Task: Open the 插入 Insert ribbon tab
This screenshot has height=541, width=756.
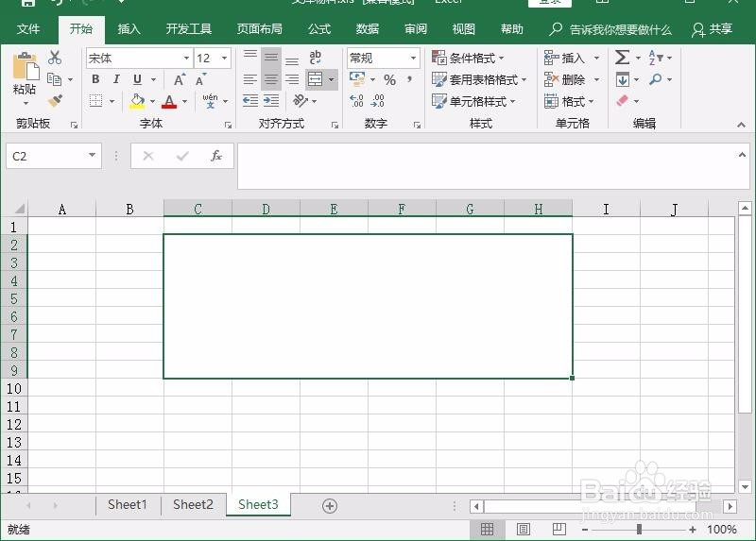Action: pos(129,29)
